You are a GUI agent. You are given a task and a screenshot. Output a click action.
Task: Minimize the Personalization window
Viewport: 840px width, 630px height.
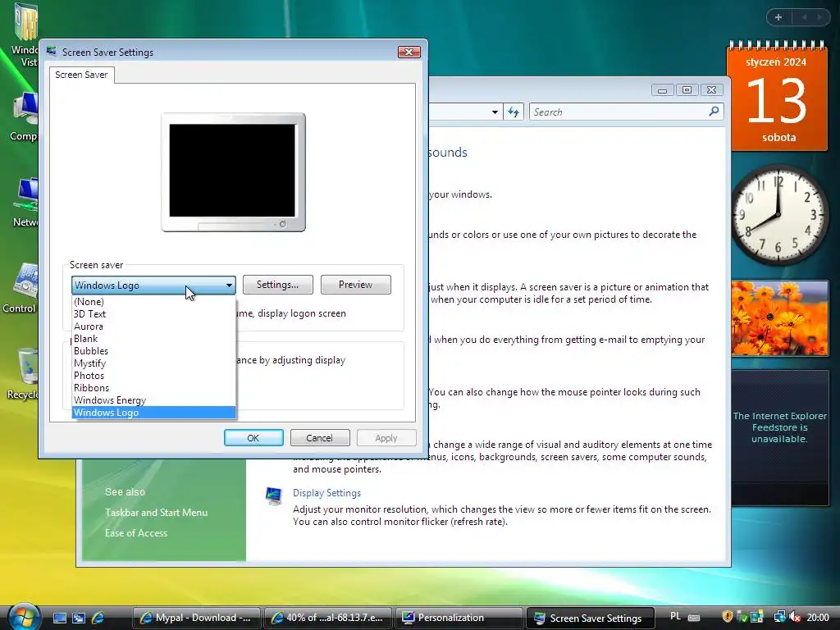pyautogui.click(x=662, y=90)
